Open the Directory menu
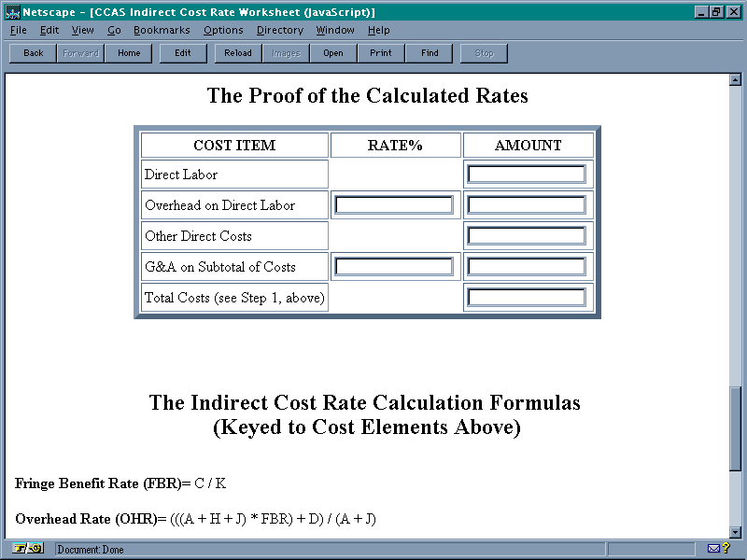 tap(280, 30)
